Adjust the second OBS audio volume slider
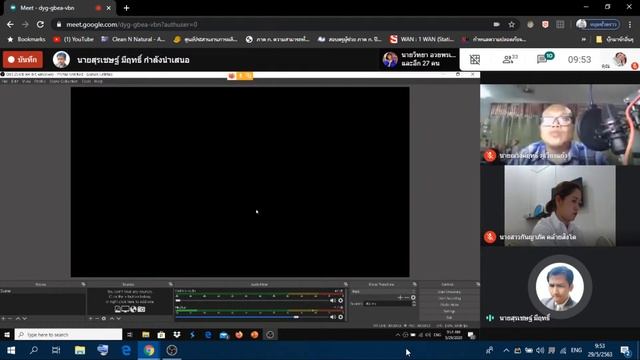Viewport: 640px width, 360px height. (252, 317)
